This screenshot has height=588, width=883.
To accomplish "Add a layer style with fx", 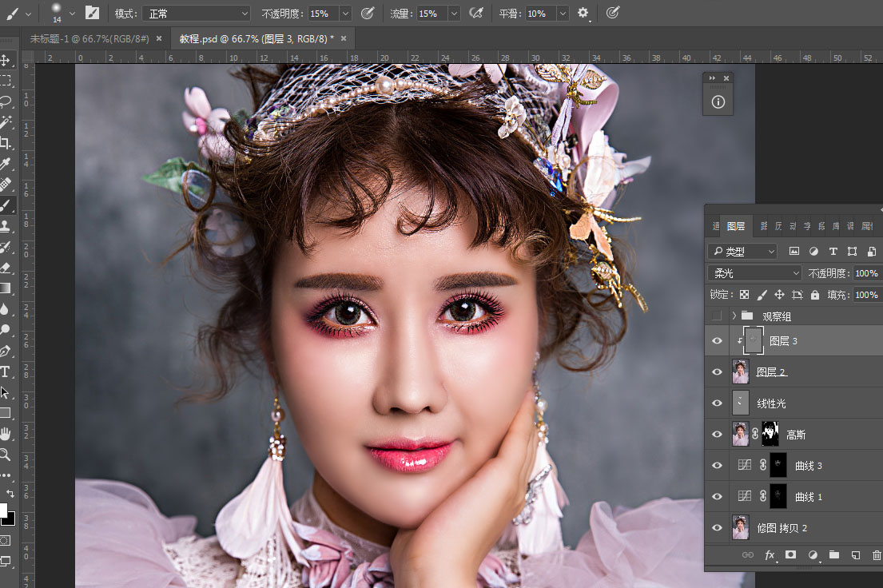I will pyautogui.click(x=770, y=555).
